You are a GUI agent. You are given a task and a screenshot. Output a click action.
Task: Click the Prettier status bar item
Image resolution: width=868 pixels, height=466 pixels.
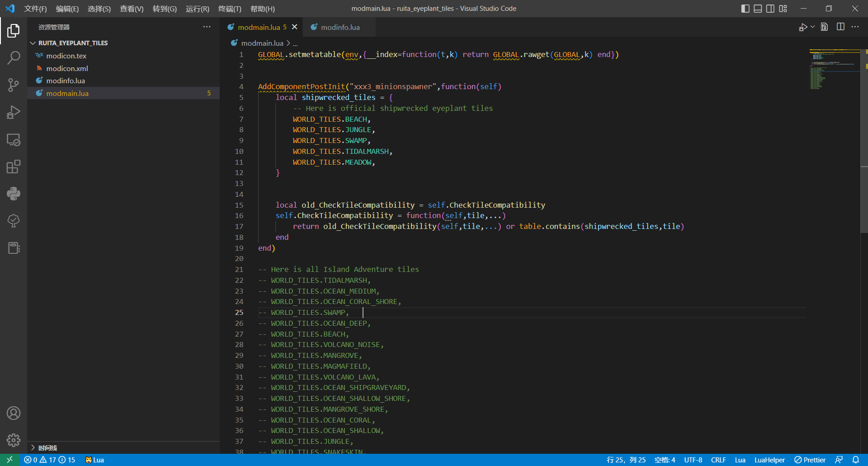click(x=810, y=460)
